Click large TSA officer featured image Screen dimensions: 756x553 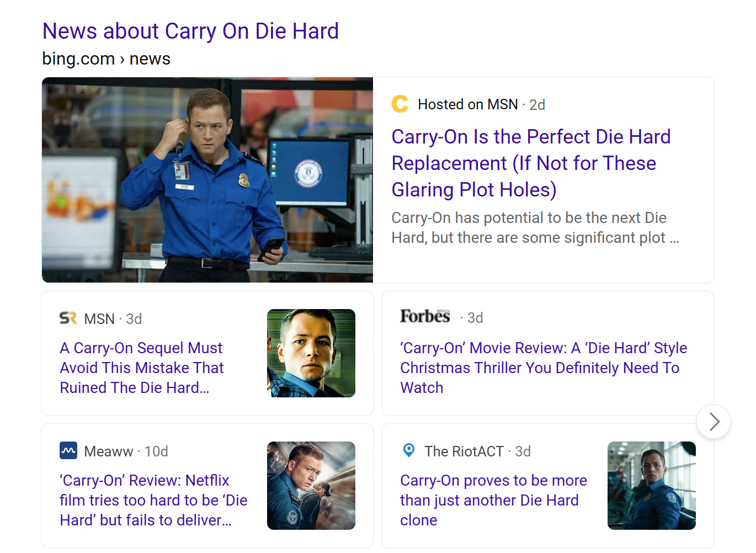click(x=207, y=180)
